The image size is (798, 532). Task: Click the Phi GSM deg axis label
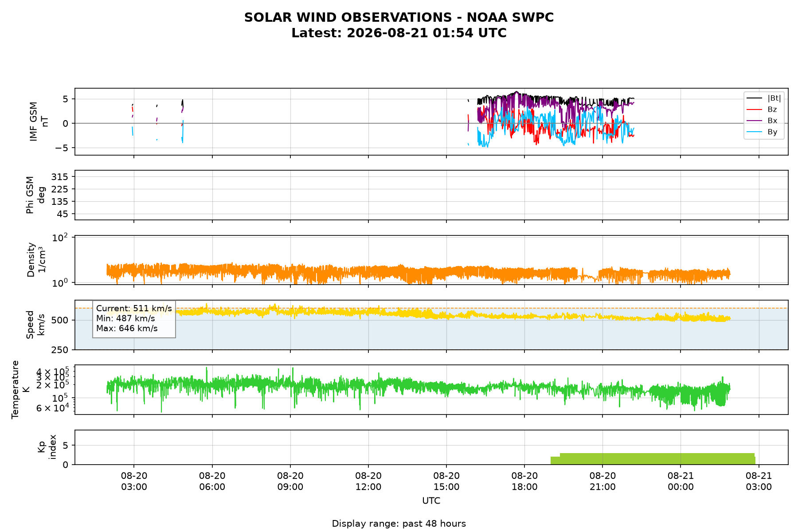point(35,195)
